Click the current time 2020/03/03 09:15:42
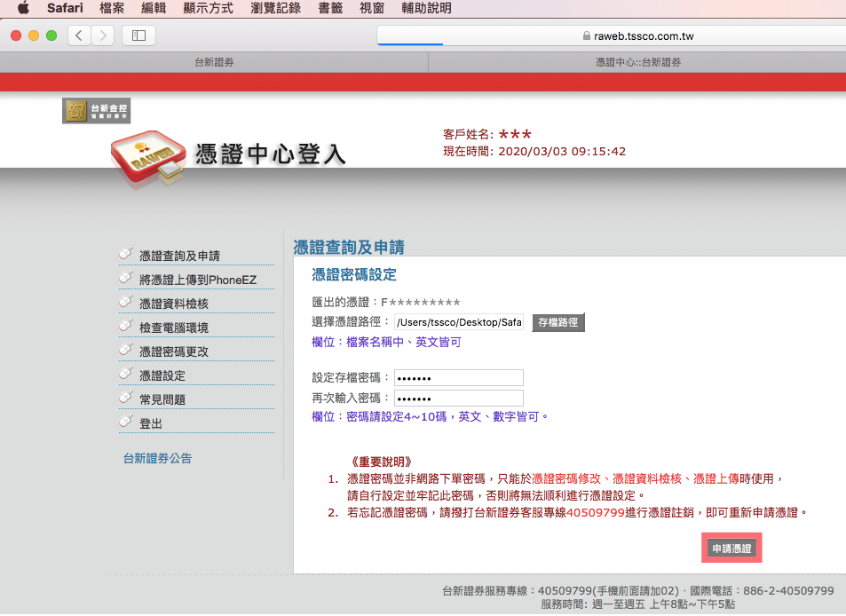846x616 pixels. point(562,152)
